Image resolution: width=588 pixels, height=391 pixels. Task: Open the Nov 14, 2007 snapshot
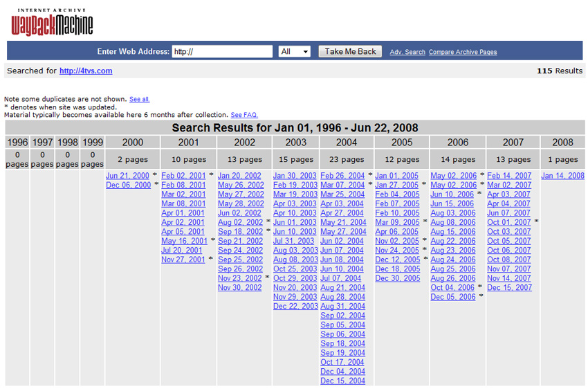click(x=509, y=278)
